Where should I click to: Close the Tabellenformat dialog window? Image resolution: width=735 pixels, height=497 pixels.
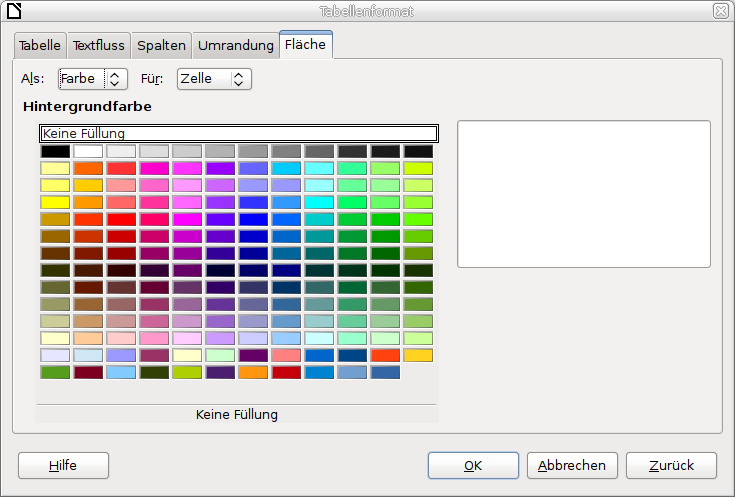point(720,11)
